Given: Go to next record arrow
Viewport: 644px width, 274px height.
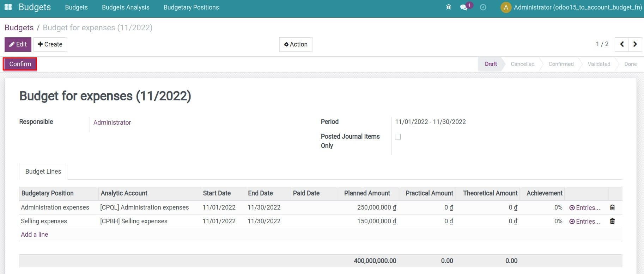Looking at the screenshot, I should pyautogui.click(x=635, y=44).
